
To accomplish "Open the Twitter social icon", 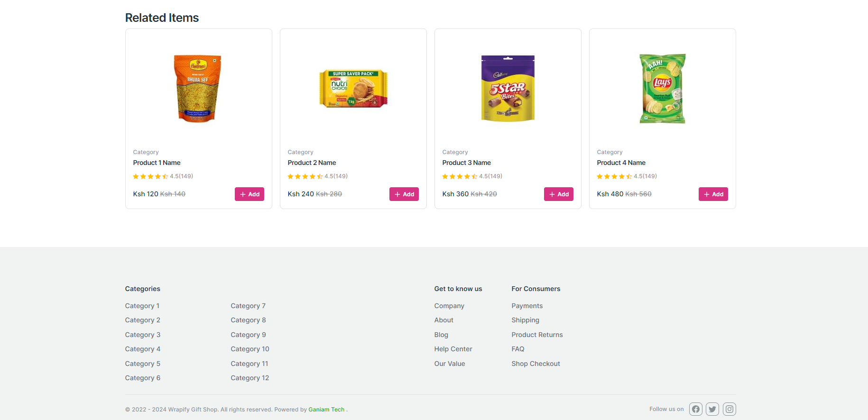I will coord(712,409).
